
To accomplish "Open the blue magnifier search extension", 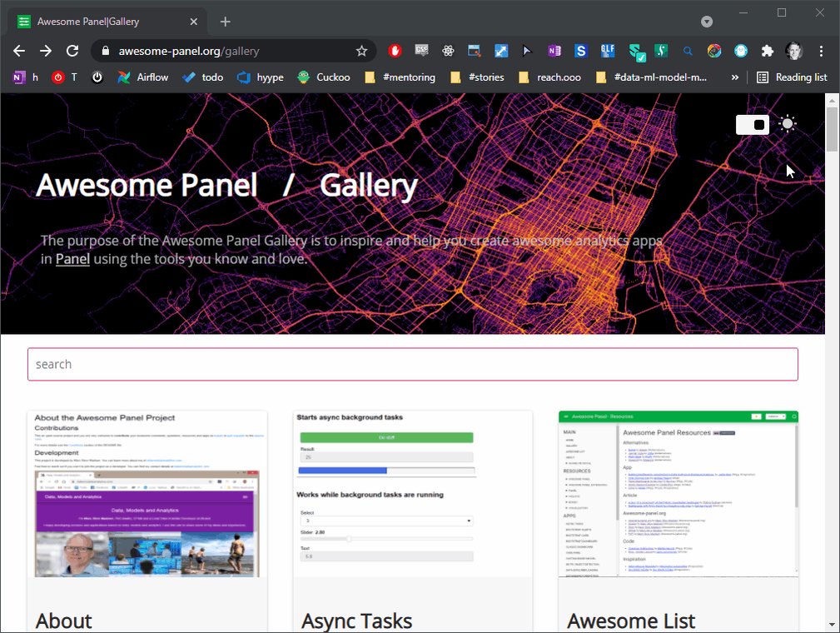I will pos(688,51).
